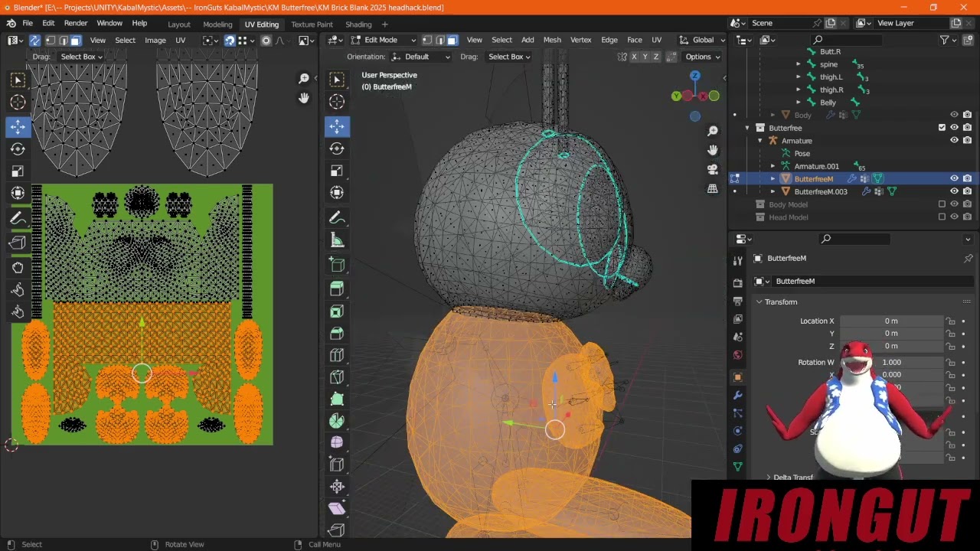
Task: Toggle Armature visibility eye icon
Action: pos(954,140)
